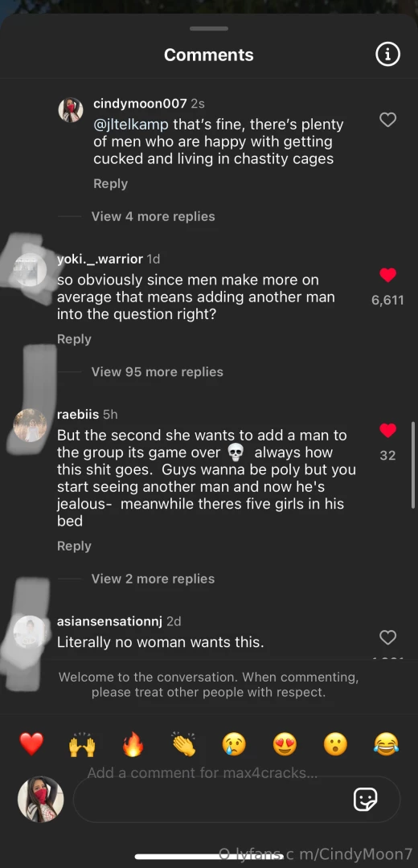Expand View 95 more replies

(158, 372)
